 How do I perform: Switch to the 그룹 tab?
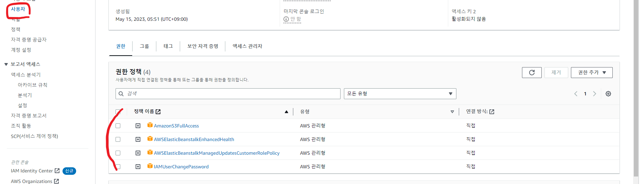tap(144, 46)
